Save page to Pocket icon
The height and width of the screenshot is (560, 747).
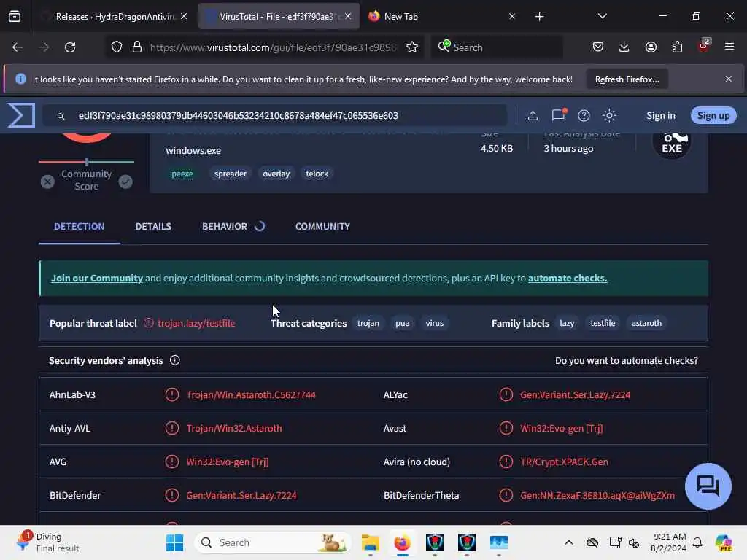[598, 47]
